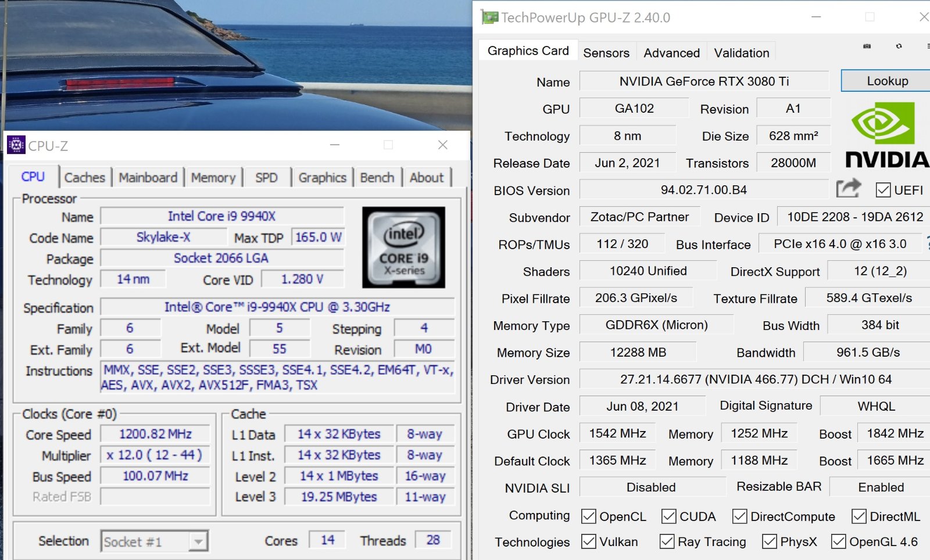930x560 pixels.
Task: Open the Validation tab in GPU-Z
Action: coord(742,53)
